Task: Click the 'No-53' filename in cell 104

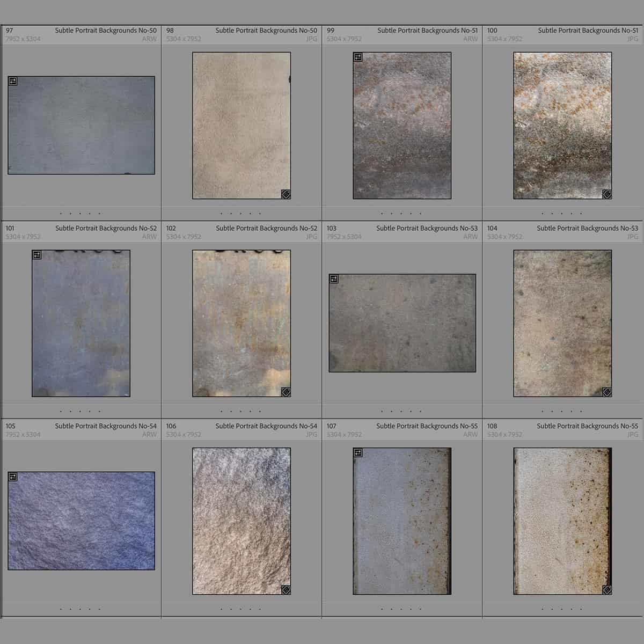Action: point(588,228)
